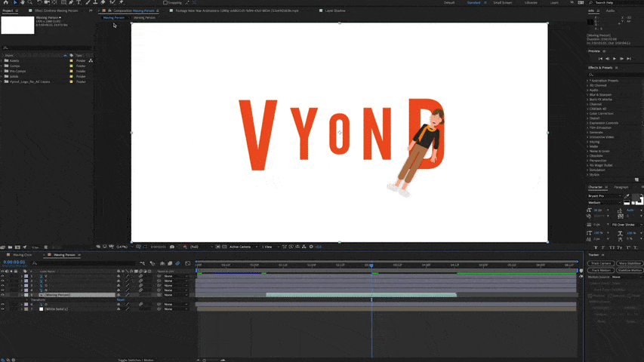Switch to the Effect Controls Waving Person tab
644x362 pixels.
56,11
